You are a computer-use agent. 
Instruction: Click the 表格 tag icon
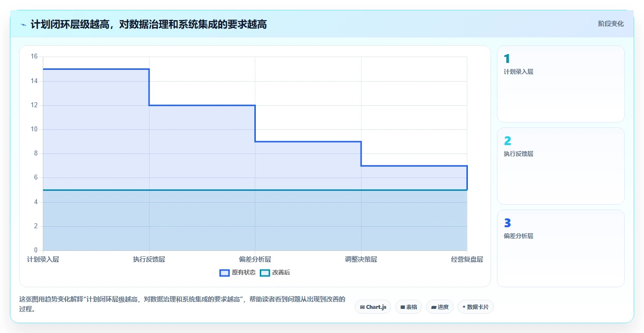click(x=402, y=307)
